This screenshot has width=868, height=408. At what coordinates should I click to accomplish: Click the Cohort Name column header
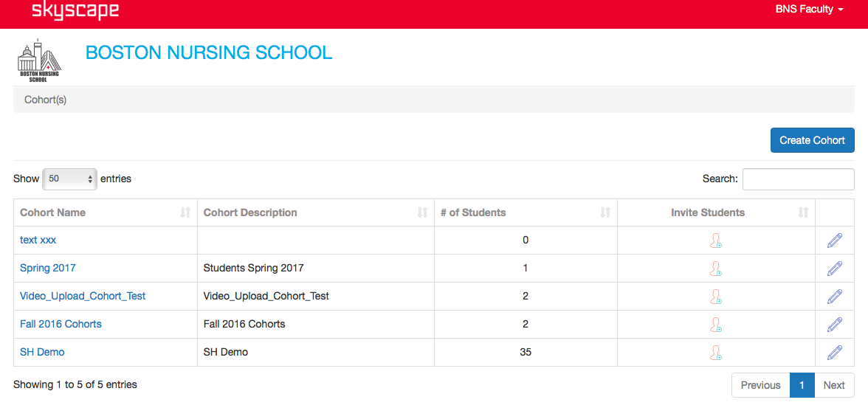[x=105, y=212]
